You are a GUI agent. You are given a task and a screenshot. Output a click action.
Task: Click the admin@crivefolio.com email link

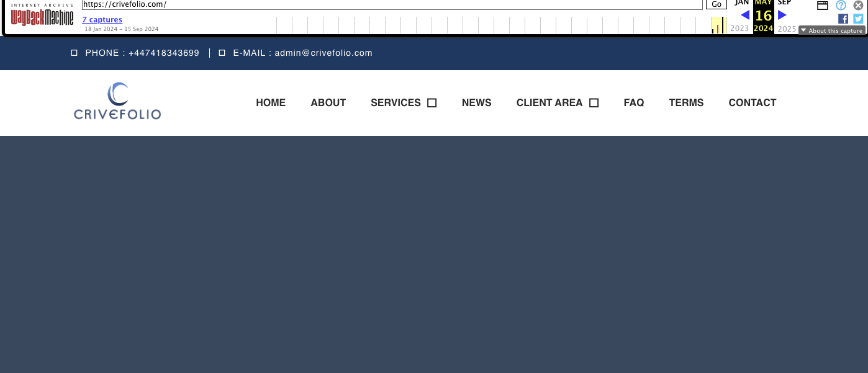(323, 53)
